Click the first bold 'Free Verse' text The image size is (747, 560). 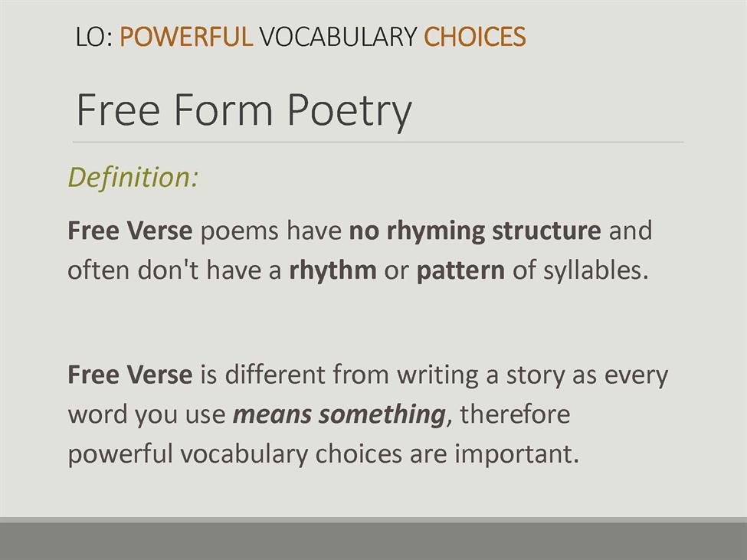coord(130,231)
